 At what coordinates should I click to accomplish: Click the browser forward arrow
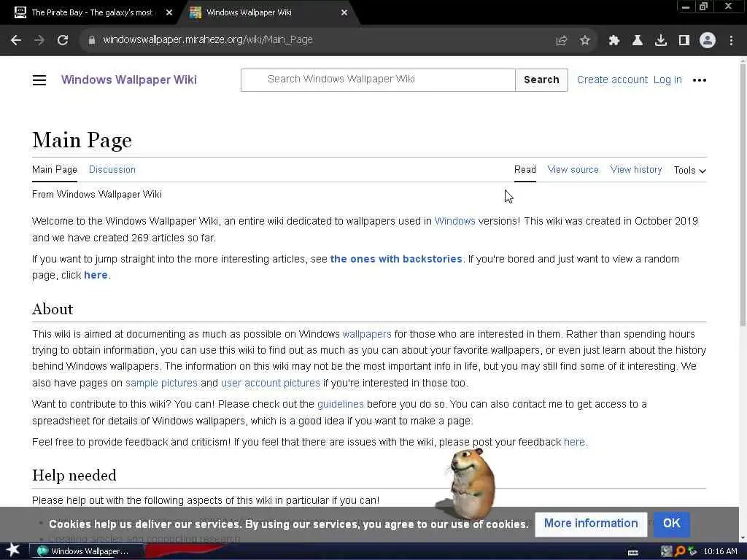tap(39, 40)
